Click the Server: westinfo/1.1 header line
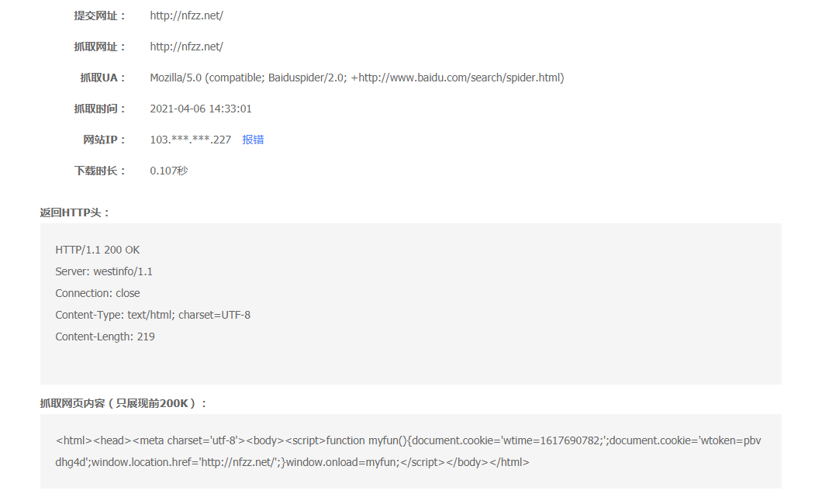Image resolution: width=829 pixels, height=504 pixels. coord(104,271)
